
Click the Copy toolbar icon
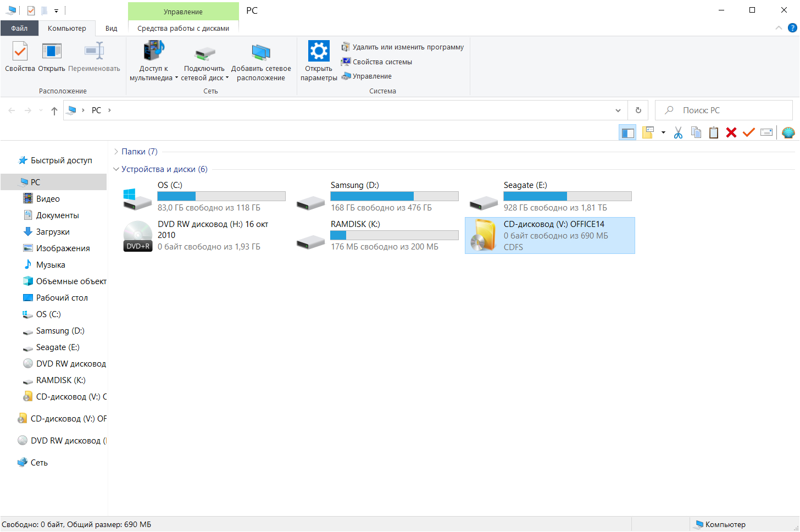click(696, 132)
